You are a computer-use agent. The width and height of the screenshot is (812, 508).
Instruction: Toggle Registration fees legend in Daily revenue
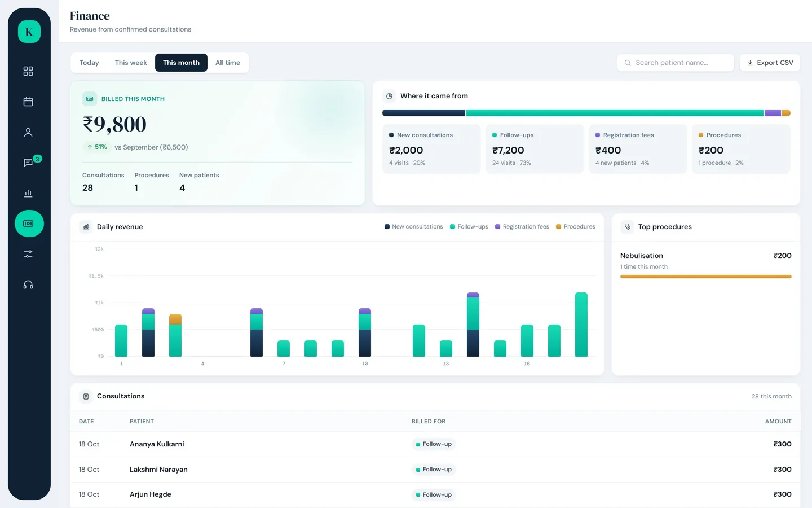[522, 227]
